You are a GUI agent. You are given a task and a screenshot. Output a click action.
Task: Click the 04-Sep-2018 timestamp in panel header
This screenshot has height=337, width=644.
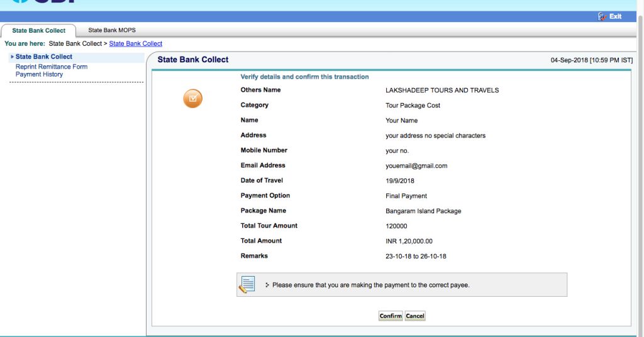591,60
